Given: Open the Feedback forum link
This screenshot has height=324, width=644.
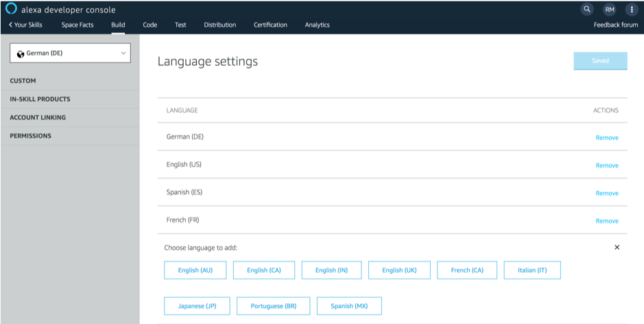Looking at the screenshot, I should tap(615, 25).
